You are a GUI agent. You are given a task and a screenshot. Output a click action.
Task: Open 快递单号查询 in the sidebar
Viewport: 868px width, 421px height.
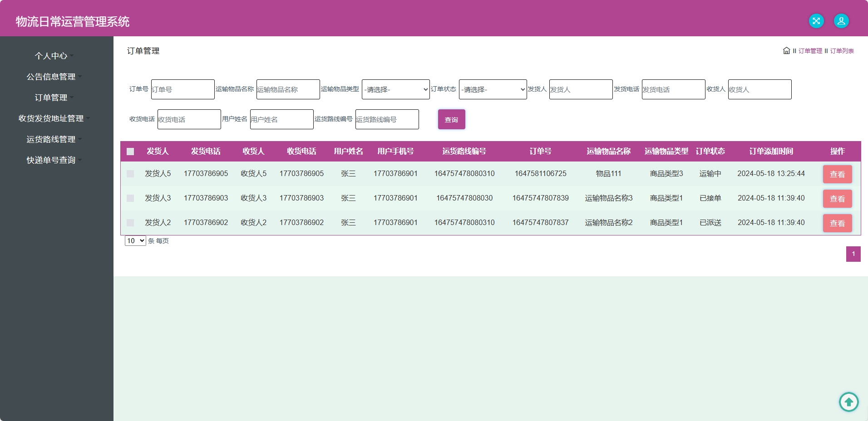click(51, 160)
